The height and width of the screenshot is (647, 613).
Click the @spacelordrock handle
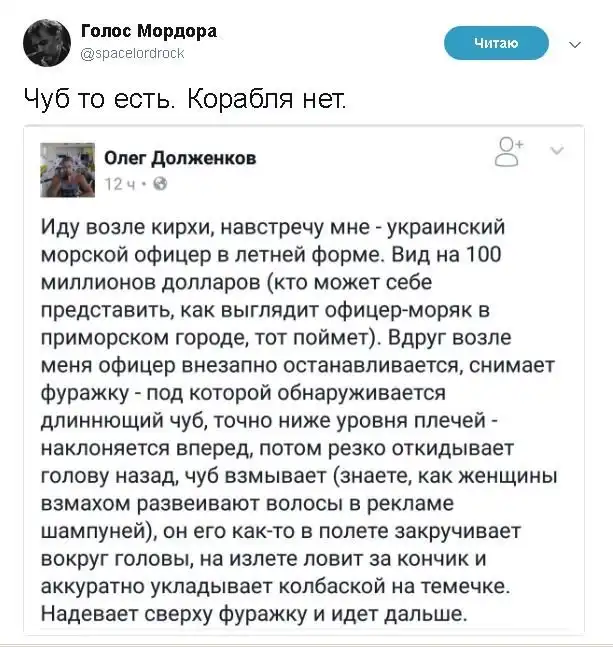pyautogui.click(x=131, y=54)
